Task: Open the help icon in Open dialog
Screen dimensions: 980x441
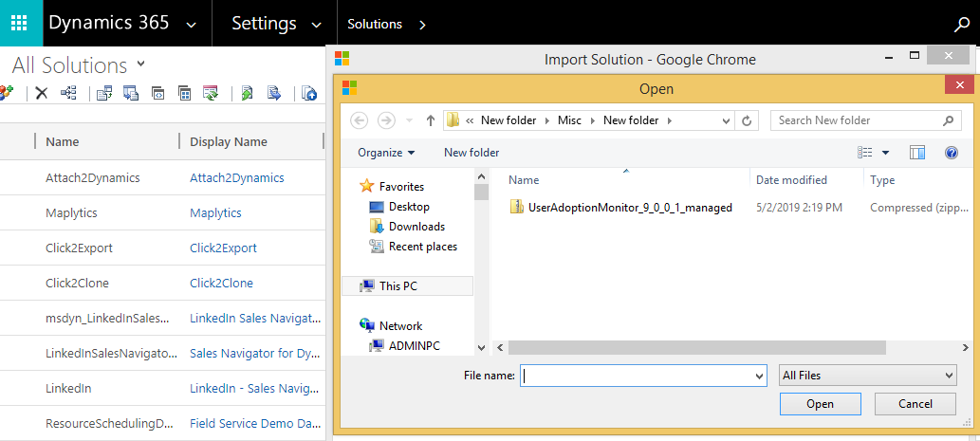Action: [952, 153]
